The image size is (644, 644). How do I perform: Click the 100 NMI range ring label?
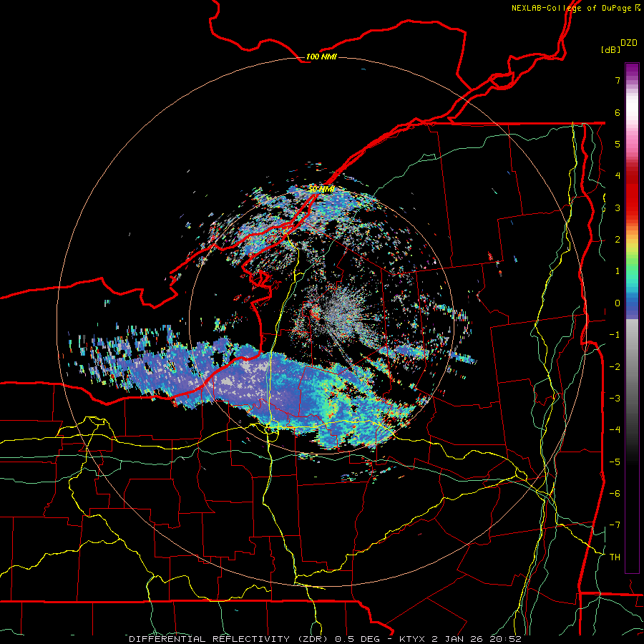(321, 57)
